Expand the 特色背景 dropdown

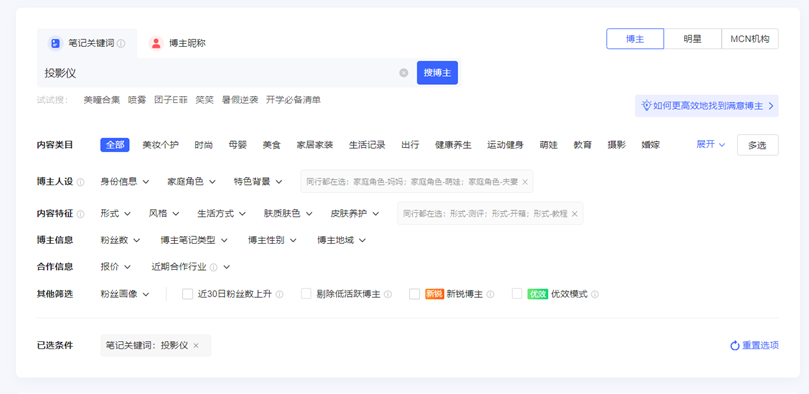click(258, 182)
